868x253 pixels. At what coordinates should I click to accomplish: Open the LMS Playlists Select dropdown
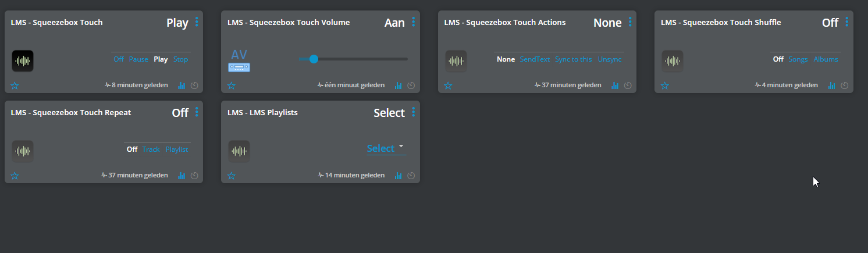(386, 148)
